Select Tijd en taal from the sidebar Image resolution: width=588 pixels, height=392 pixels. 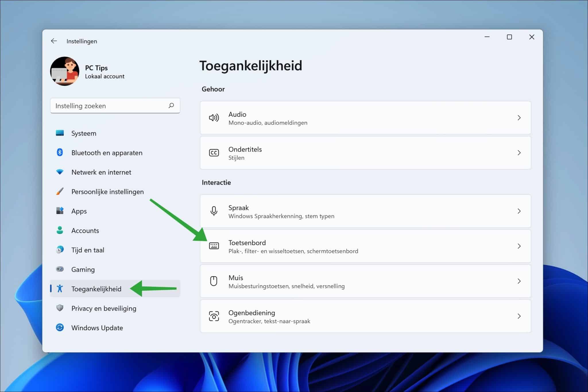88,250
